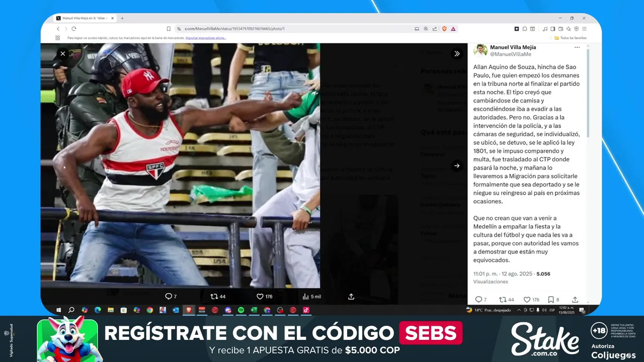This screenshot has width=644, height=362.
Task: Open Brave browser taskbar icon
Action: [189, 310]
